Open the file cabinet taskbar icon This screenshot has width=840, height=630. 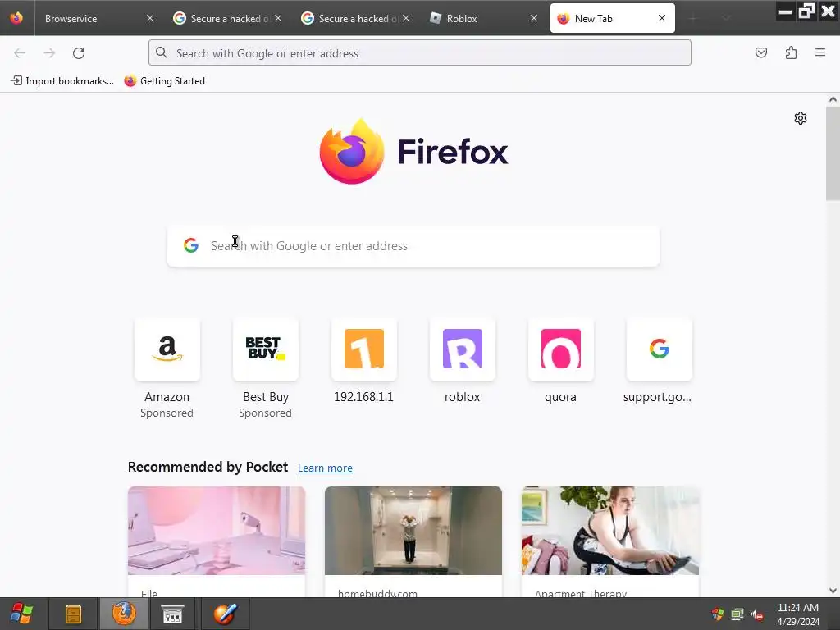(73, 614)
